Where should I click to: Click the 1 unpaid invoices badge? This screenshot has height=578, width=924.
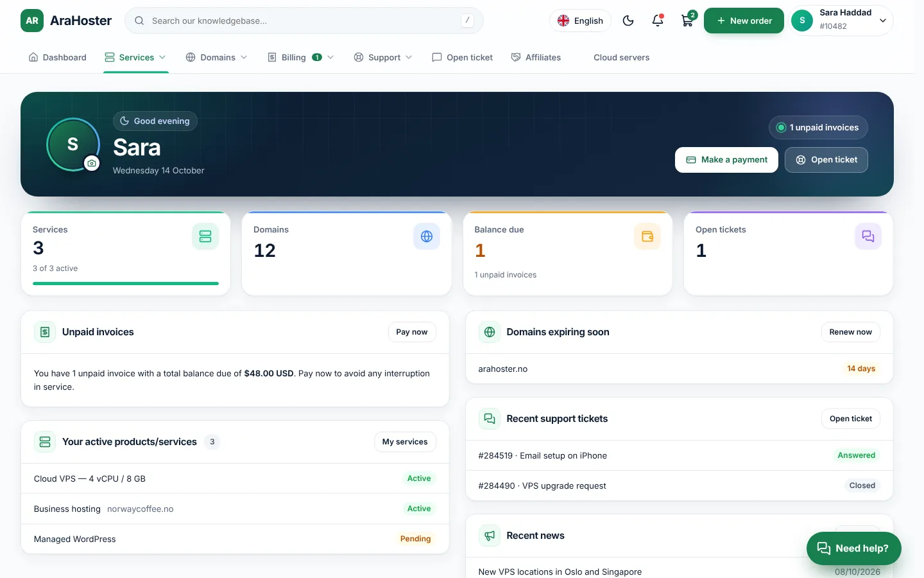pyautogui.click(x=818, y=127)
